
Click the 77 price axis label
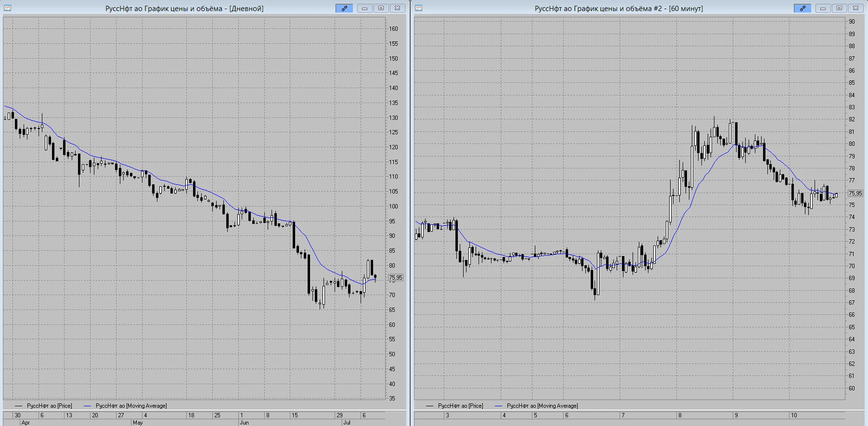(852, 181)
